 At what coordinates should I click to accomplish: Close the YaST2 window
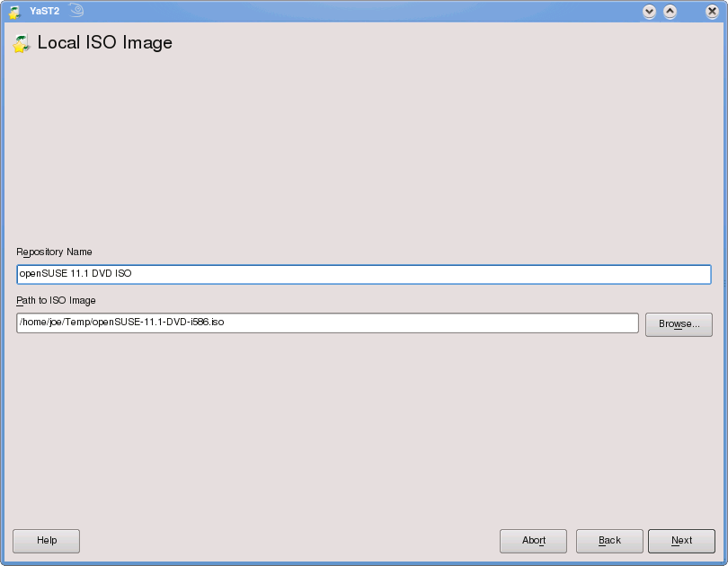[x=712, y=11]
